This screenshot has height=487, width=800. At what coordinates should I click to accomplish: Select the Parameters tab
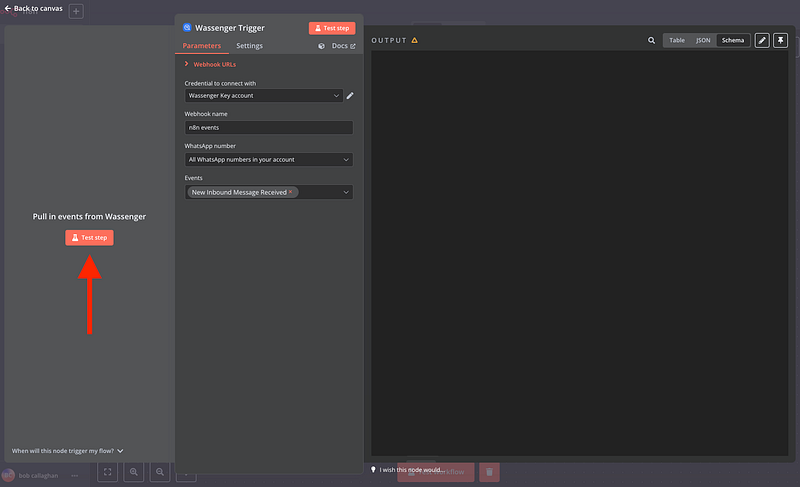pyautogui.click(x=202, y=46)
